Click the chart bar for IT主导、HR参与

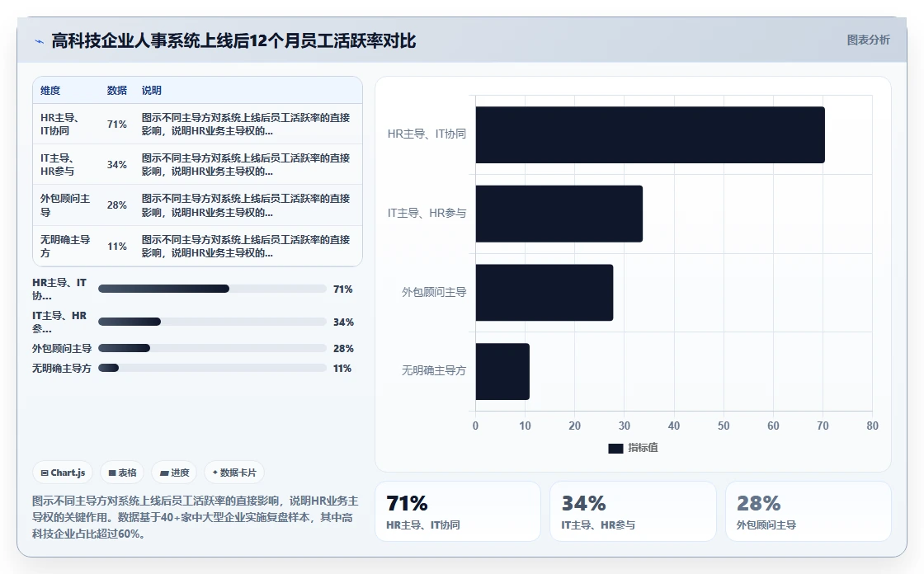[559, 214]
